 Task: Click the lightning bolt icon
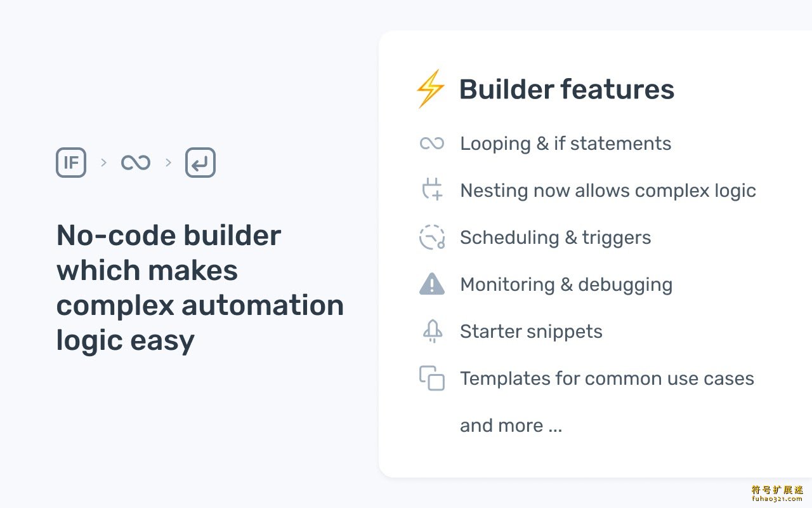[430, 89]
